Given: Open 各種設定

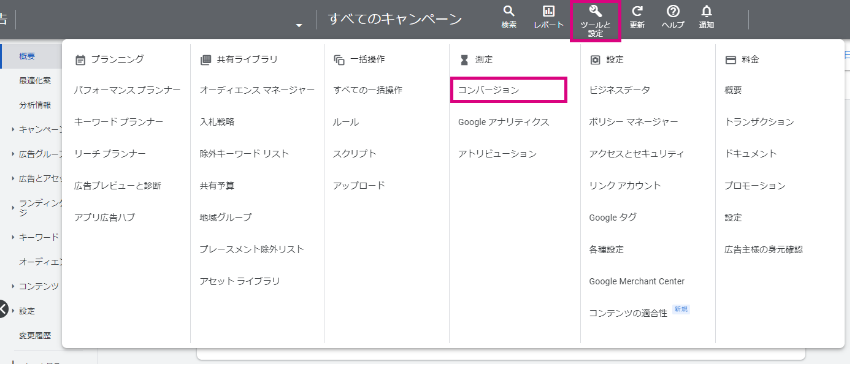Looking at the screenshot, I should coord(607,249).
